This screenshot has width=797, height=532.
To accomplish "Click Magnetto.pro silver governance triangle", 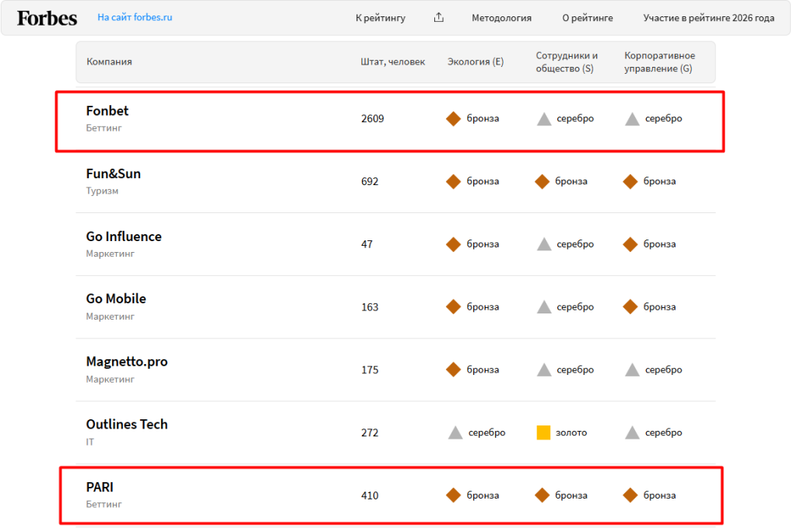I will pos(632,370).
